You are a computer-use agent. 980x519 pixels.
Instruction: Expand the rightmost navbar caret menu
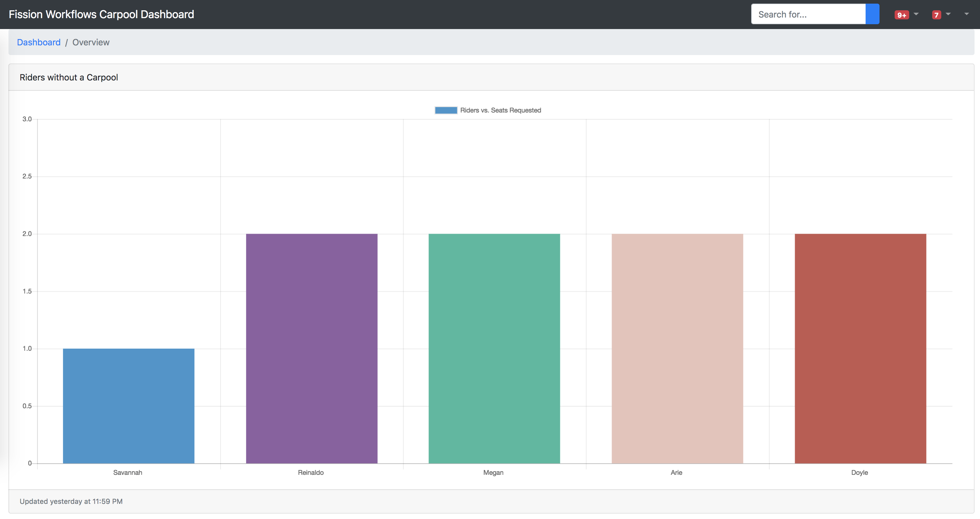(967, 14)
